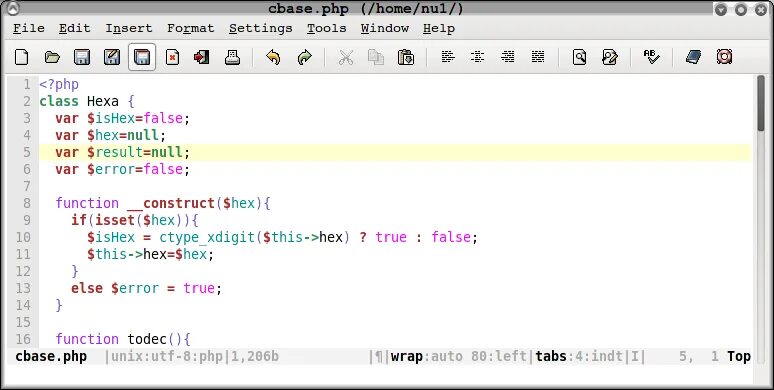
Task: Undo the last change with the Undo arrow
Action: tap(273, 57)
